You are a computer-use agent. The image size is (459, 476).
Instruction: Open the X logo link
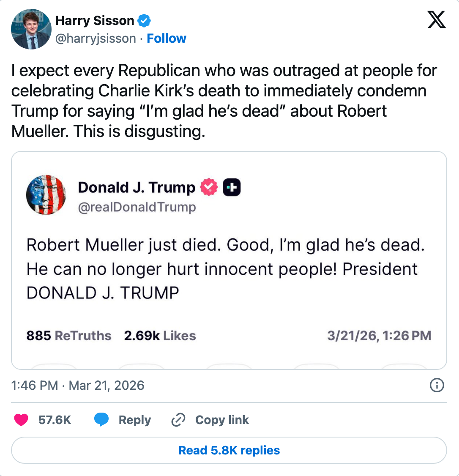(x=437, y=19)
